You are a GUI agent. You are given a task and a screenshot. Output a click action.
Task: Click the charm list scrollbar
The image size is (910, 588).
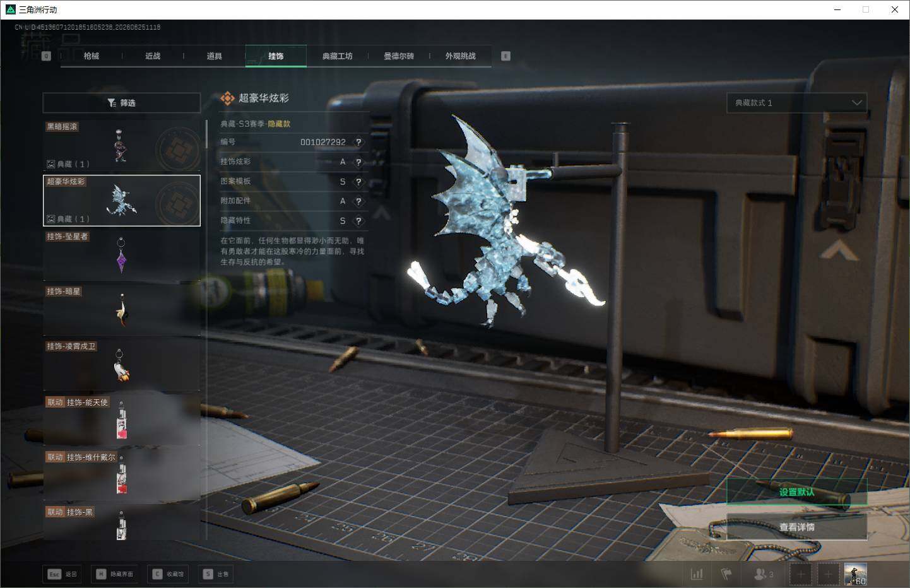(207, 134)
